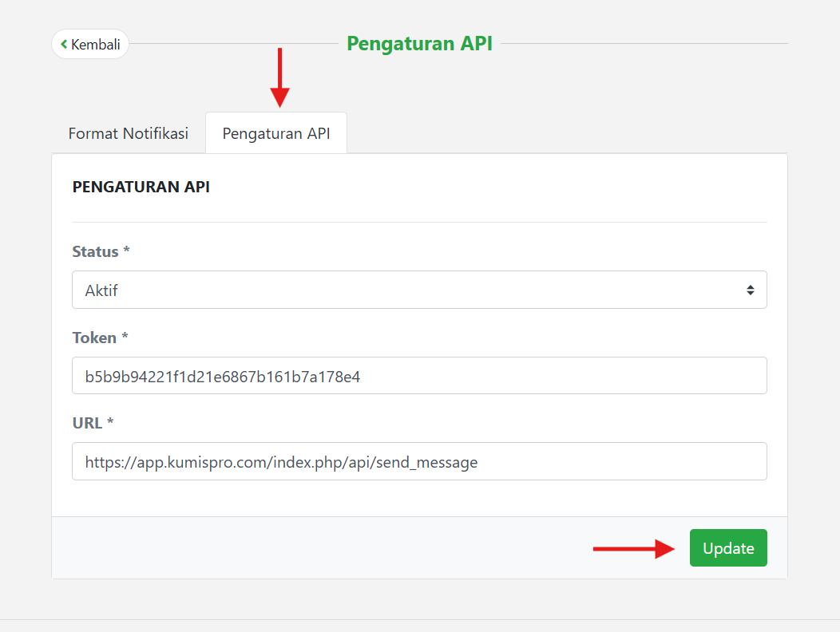Click the URL field label
This screenshot has width=840, height=632.
pos(87,423)
